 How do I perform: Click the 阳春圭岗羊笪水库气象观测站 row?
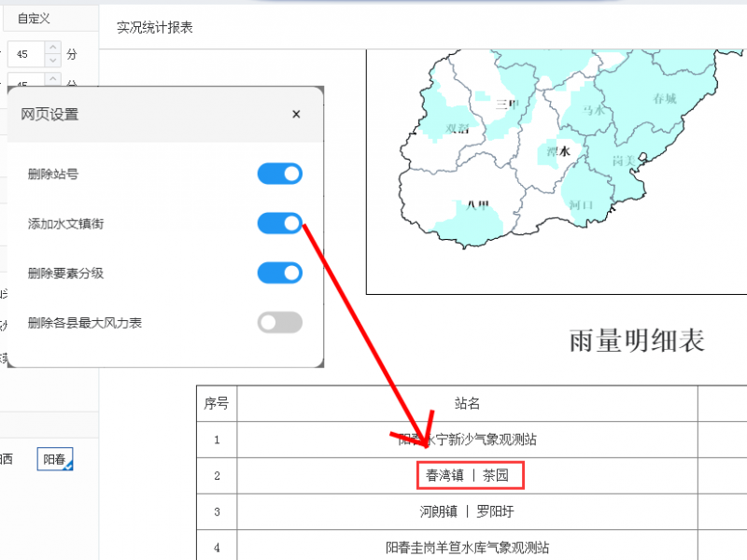468,547
